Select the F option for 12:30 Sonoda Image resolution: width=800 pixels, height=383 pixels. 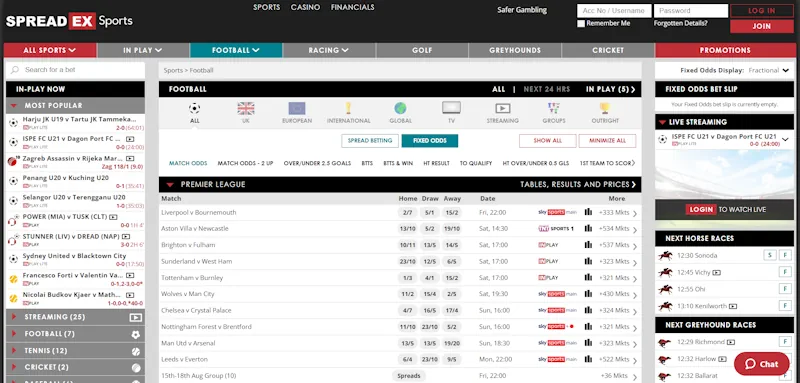785,256
